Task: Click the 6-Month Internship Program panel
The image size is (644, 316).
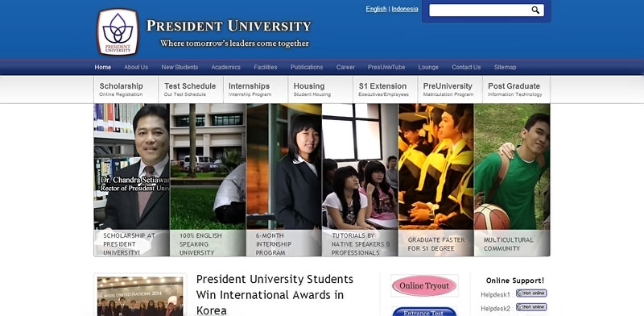Action: point(284,180)
